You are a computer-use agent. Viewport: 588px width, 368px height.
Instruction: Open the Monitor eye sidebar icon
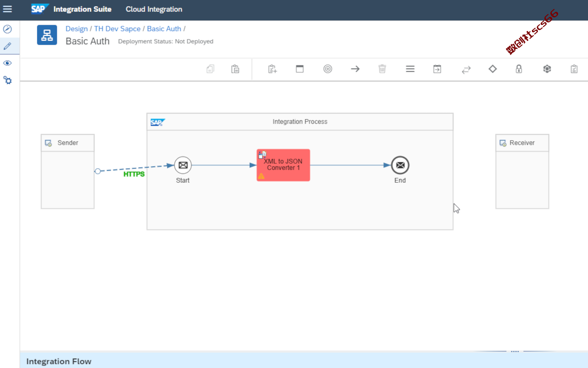click(7, 63)
